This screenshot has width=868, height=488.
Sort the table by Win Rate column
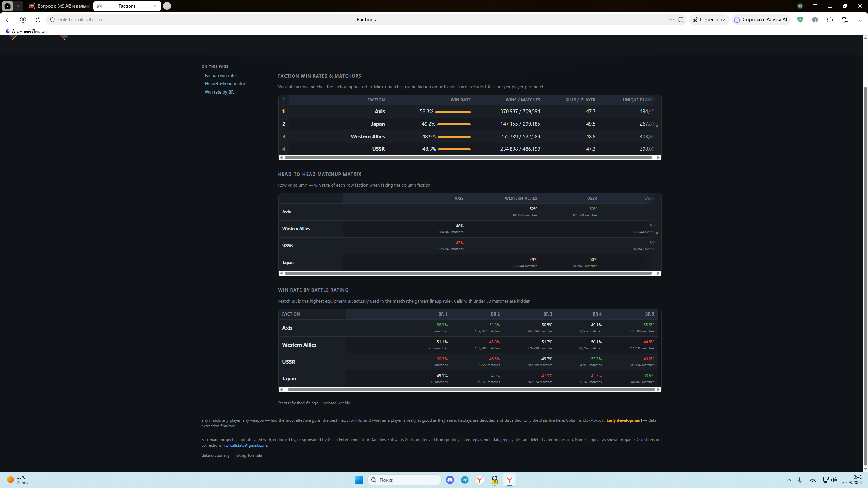click(460, 100)
